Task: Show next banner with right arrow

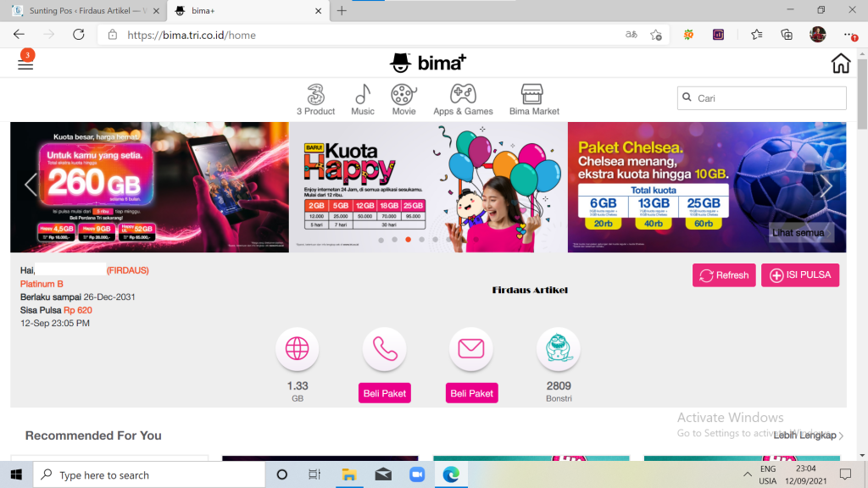Action: tap(826, 186)
